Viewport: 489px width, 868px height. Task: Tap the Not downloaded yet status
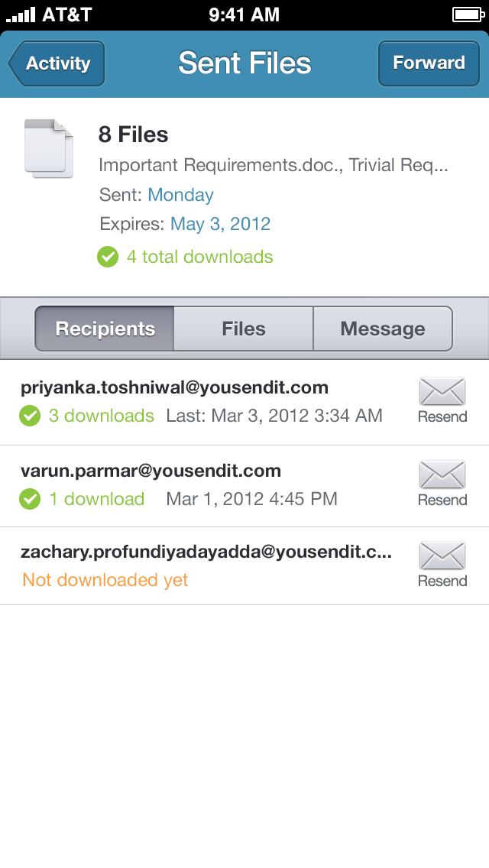[x=105, y=580]
